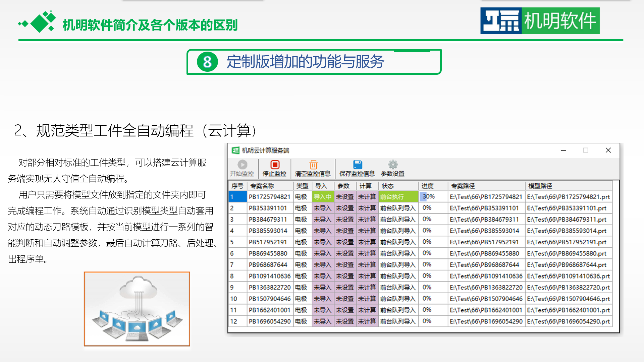Click project path E:\Test\66\PB517952191
The height and width of the screenshot is (362, 644).
[486, 242]
